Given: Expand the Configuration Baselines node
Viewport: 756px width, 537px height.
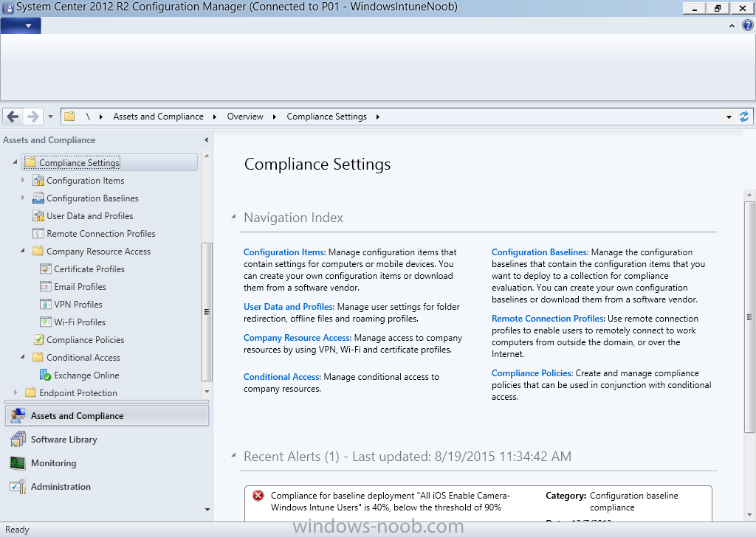Looking at the screenshot, I should pyautogui.click(x=23, y=198).
